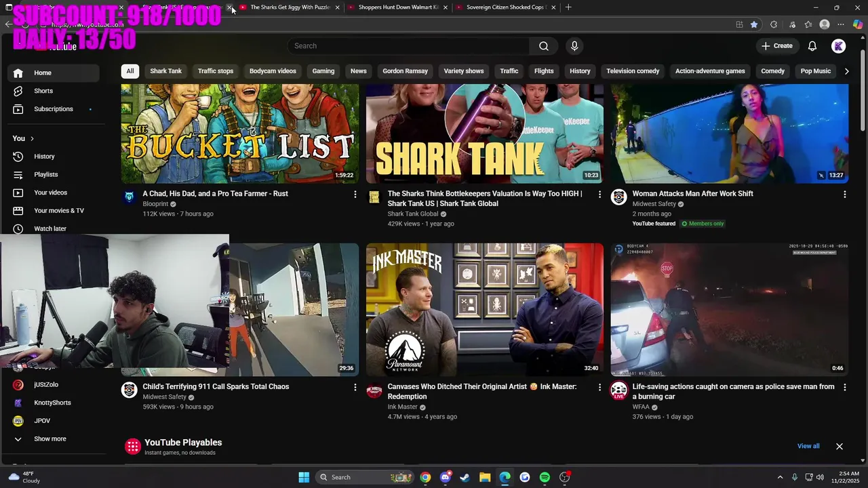Select the Traffic stops filter chip

(x=216, y=71)
